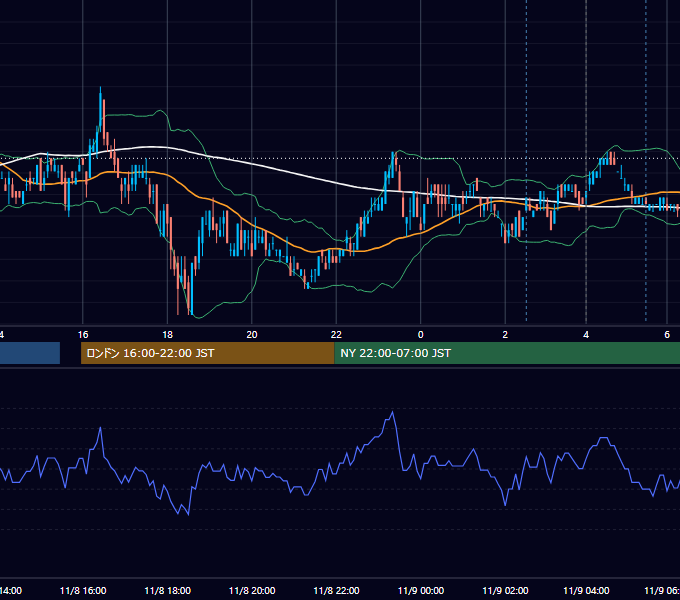
Task: Click the '11/8 22:00' label on the lower axis
Action: point(336,590)
